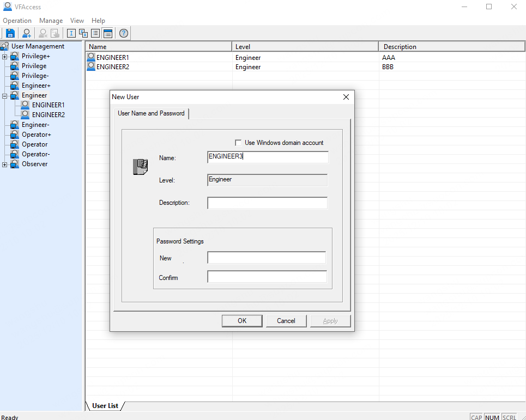Click the Add User toolbar icon
The height and width of the screenshot is (420, 526).
26,33
